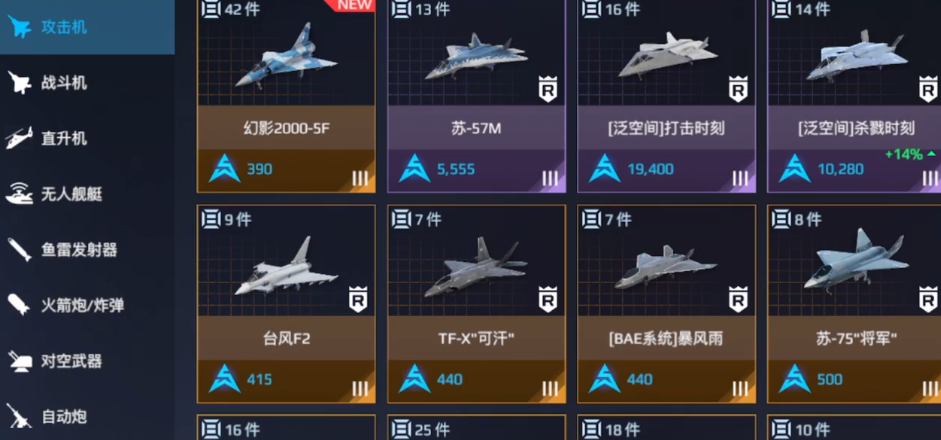
Task: Open the 幻影2000-5F aircraft card
Action: click(x=286, y=96)
